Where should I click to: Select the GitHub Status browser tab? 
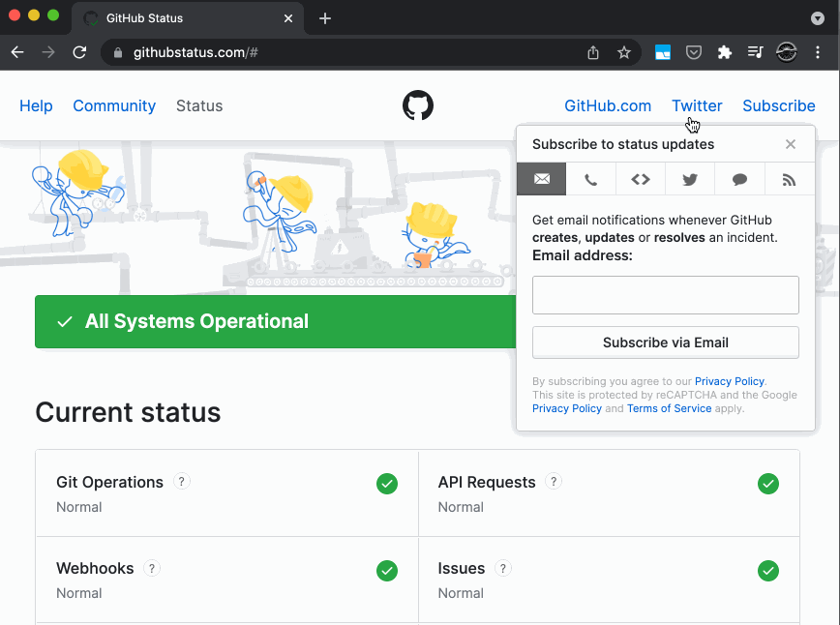point(188,18)
